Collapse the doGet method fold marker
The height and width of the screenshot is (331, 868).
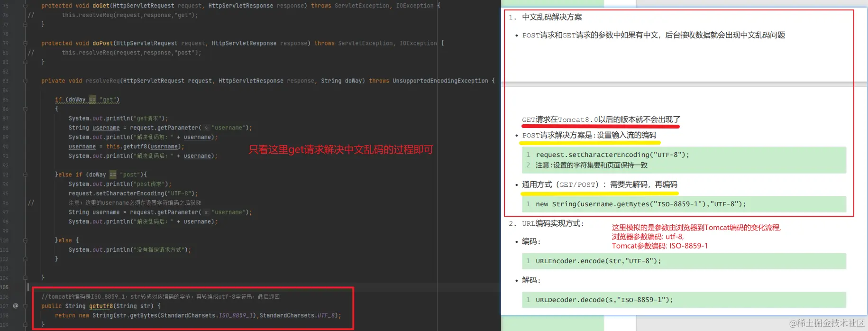(x=25, y=6)
